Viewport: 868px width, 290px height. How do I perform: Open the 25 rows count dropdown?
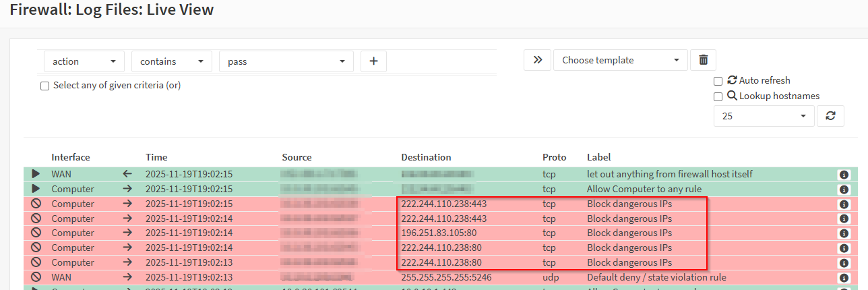tap(764, 116)
